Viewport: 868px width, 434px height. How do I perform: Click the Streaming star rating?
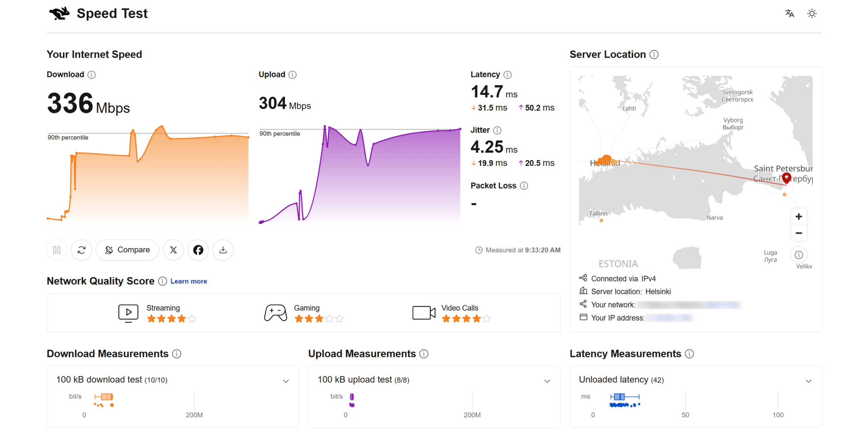pyautogui.click(x=171, y=318)
